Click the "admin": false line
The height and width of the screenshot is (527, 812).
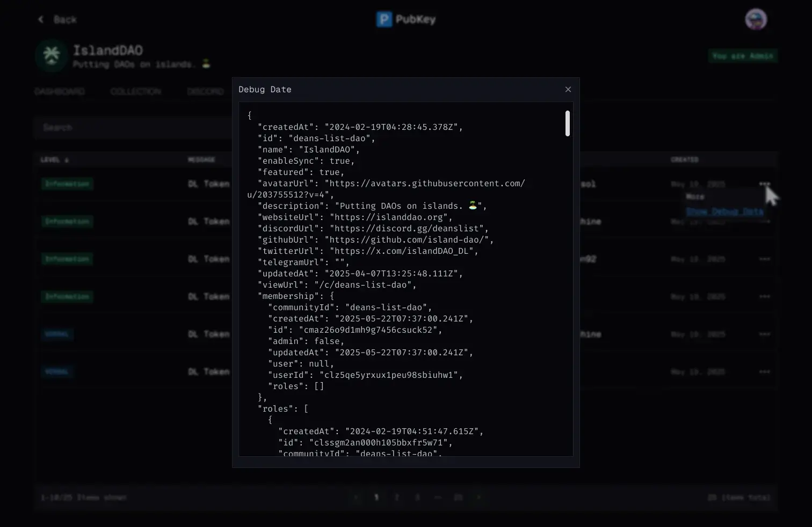point(306,341)
